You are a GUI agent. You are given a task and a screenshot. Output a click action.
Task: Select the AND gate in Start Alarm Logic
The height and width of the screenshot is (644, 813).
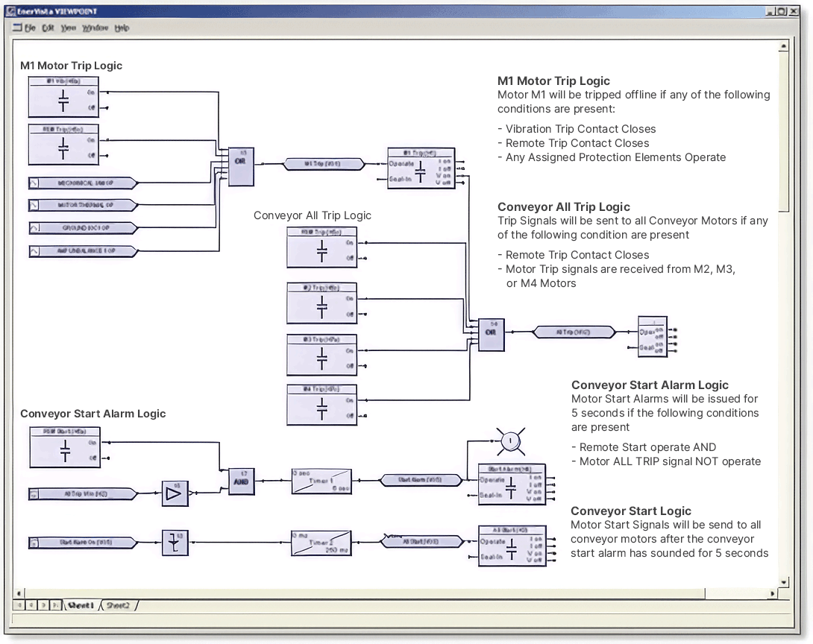tap(242, 482)
